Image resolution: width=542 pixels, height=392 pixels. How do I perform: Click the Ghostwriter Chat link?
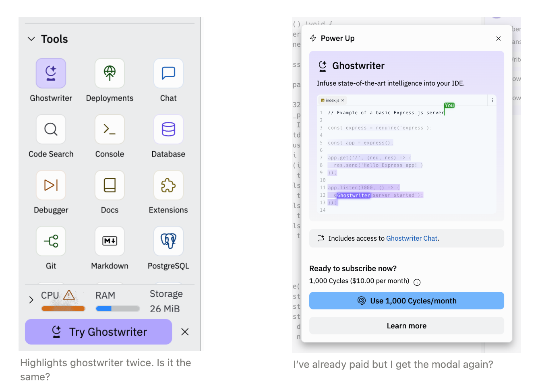click(412, 238)
